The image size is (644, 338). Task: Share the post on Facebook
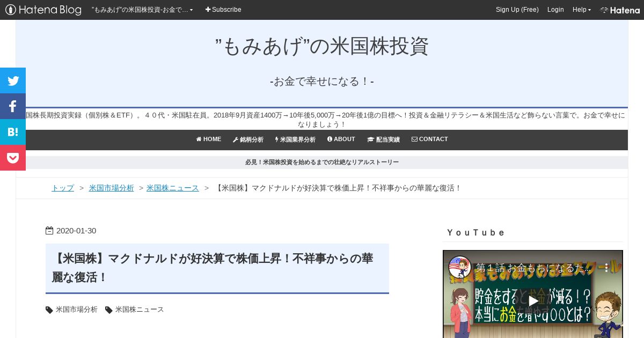13,106
